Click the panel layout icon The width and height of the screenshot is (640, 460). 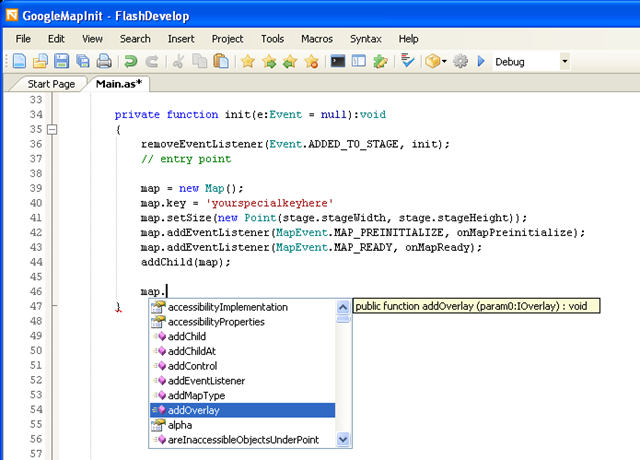(359, 61)
